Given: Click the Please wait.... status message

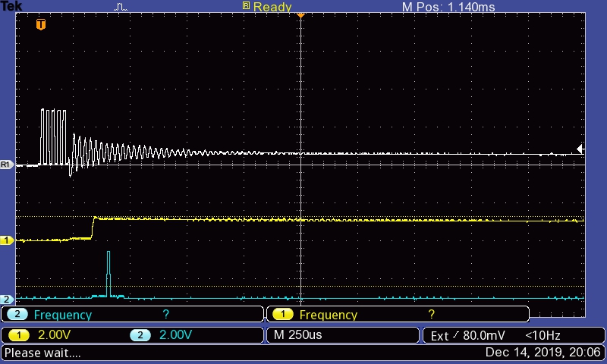Looking at the screenshot, I should tap(42, 353).
